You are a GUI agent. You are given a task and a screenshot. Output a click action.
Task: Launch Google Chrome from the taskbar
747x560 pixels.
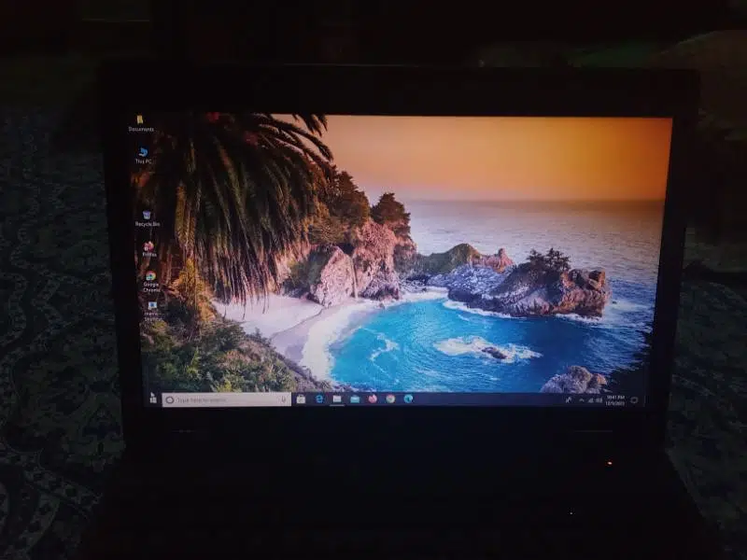coord(390,399)
